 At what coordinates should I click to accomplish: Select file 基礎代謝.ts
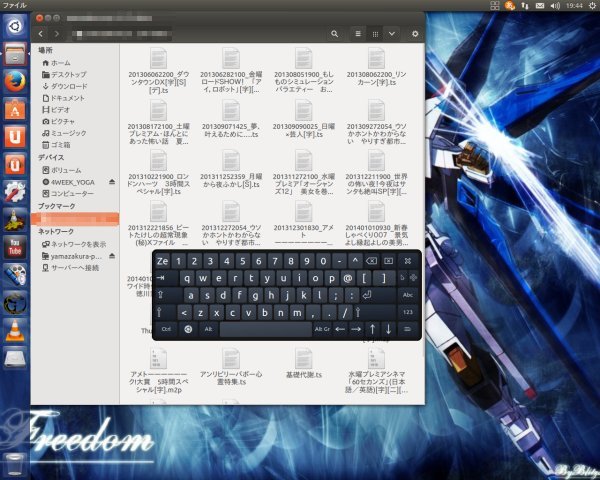tap(303, 364)
